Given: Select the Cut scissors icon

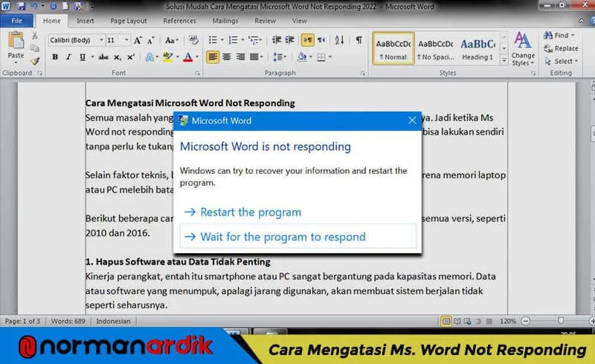Looking at the screenshot, I should [x=34, y=36].
